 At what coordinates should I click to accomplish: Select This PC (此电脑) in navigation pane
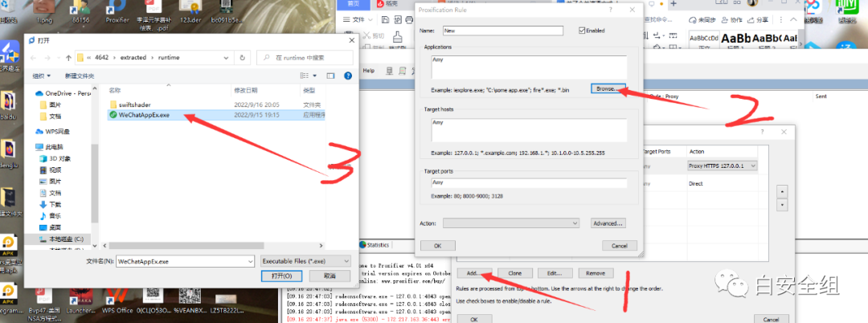[49, 147]
